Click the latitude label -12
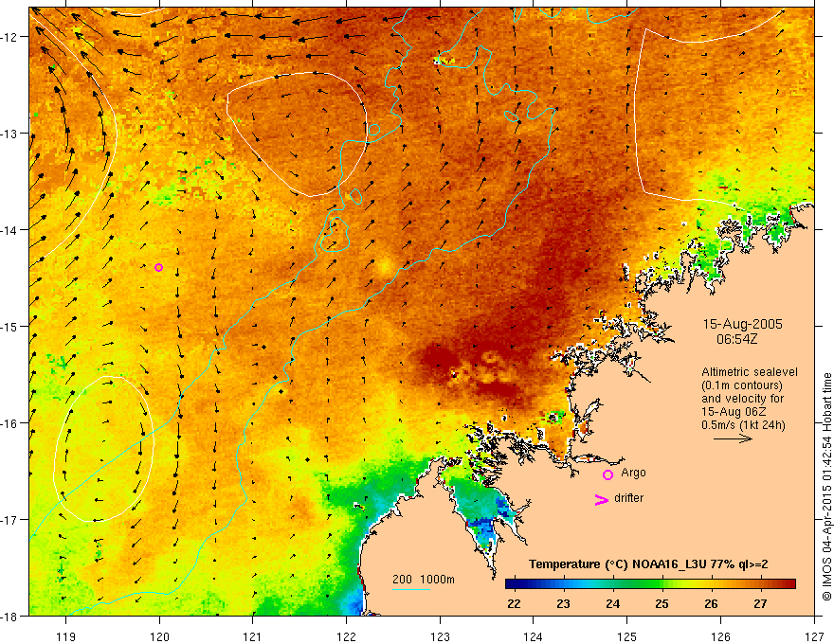 (x=10, y=37)
